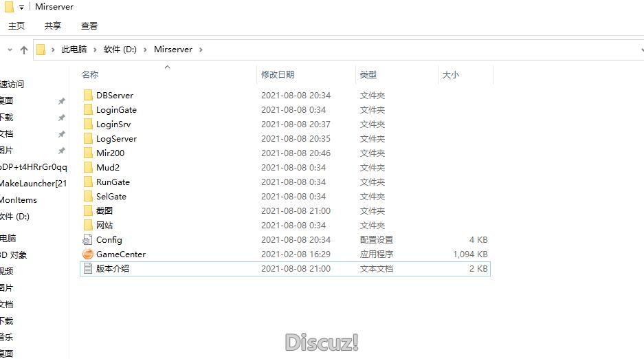Open the 共享 ribbon tab

(x=52, y=26)
